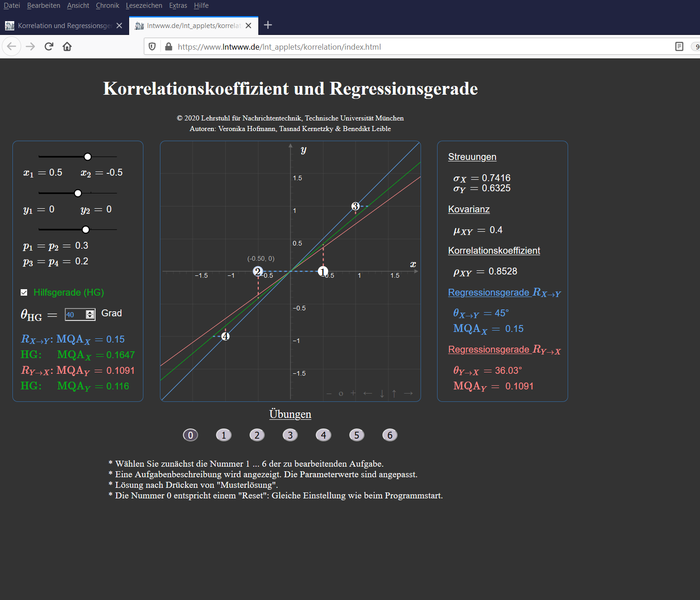Click the θHG angle spinner arrows
The image size is (700, 600).
click(x=91, y=314)
